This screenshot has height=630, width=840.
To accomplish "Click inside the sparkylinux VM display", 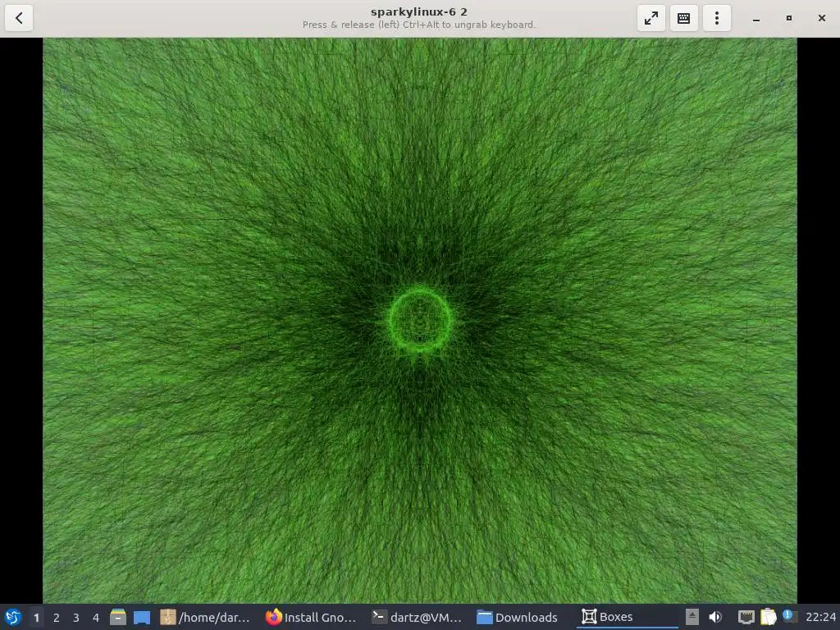I will [x=419, y=321].
